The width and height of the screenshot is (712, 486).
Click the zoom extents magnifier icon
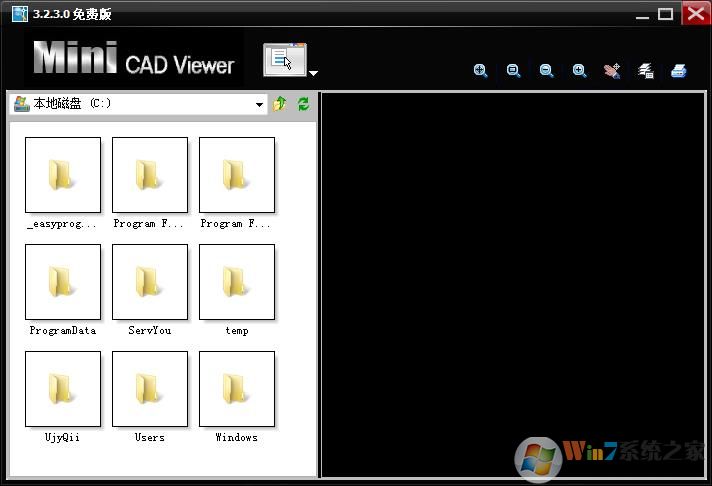tap(480, 71)
